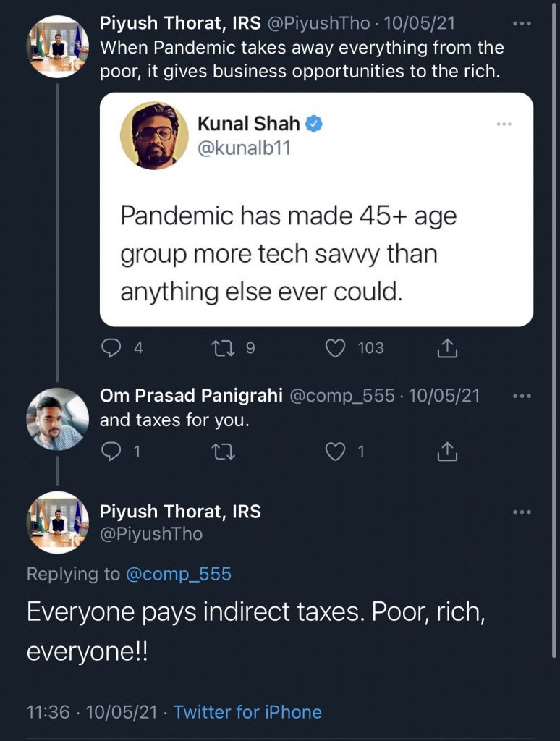Open the @comp_555 profile link

[x=179, y=575]
